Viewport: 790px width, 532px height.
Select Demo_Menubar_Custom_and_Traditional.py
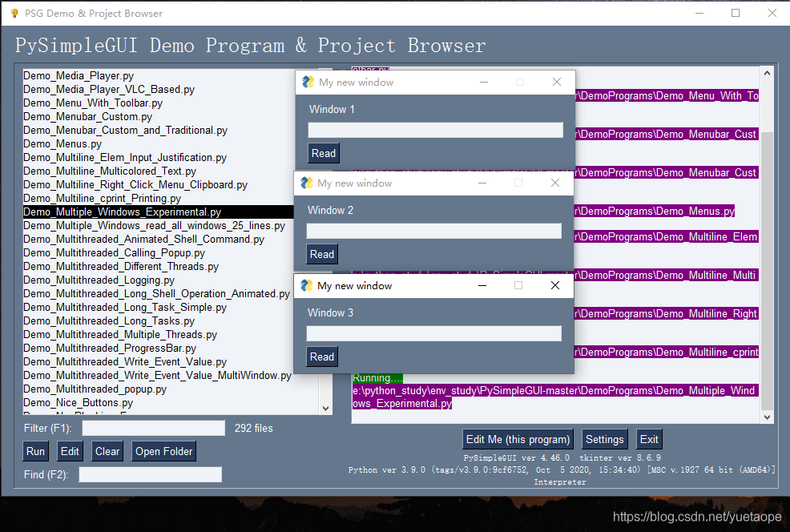pos(126,130)
